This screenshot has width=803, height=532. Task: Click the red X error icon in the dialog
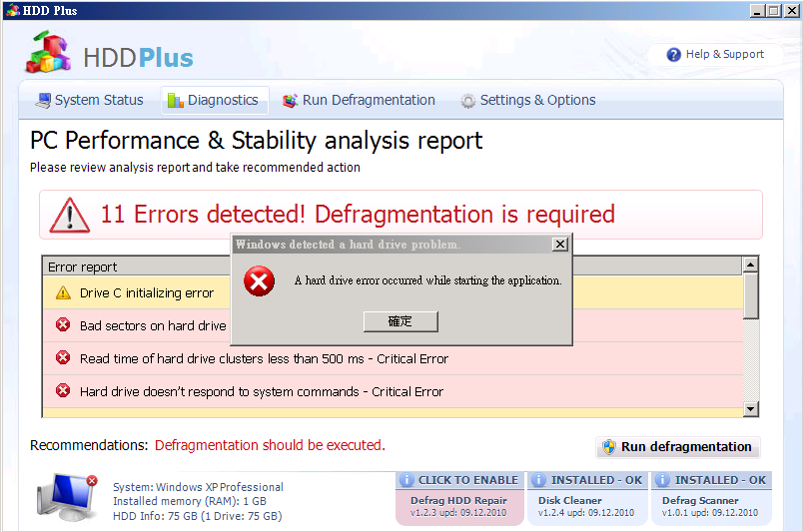(259, 282)
